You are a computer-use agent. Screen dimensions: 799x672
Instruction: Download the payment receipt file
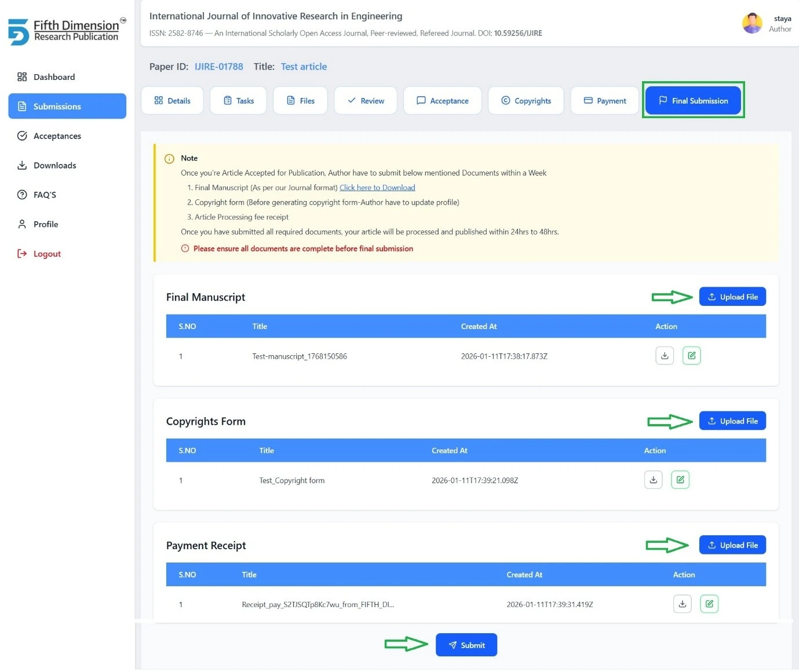pos(683,604)
